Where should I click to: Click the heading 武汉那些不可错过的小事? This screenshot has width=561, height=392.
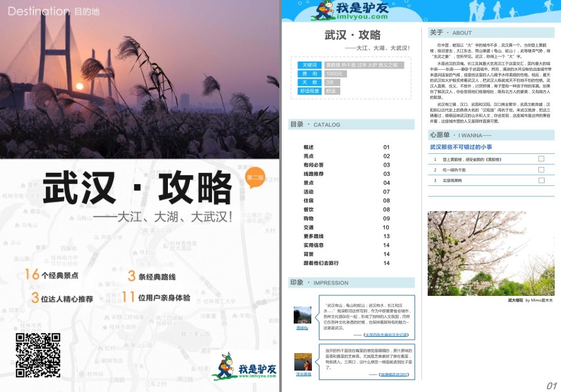[461, 147]
